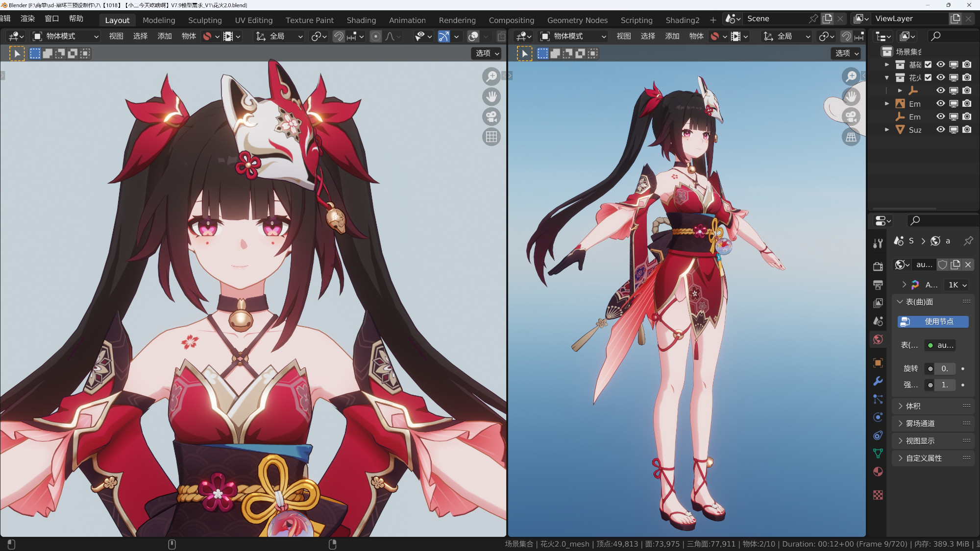This screenshot has height=551, width=980.
Task: Toggle perspective/orthographic grid icon in left viewport
Action: pyautogui.click(x=491, y=137)
